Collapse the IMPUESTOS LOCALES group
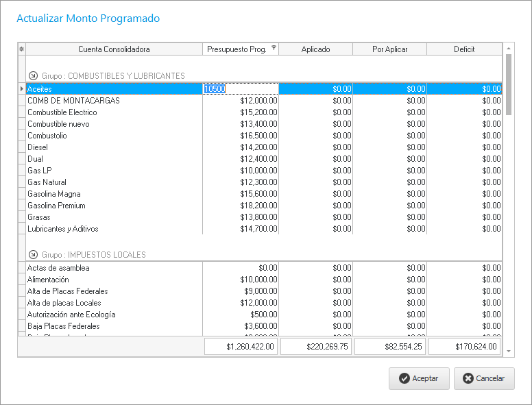This screenshot has width=532, height=405. pyautogui.click(x=32, y=254)
